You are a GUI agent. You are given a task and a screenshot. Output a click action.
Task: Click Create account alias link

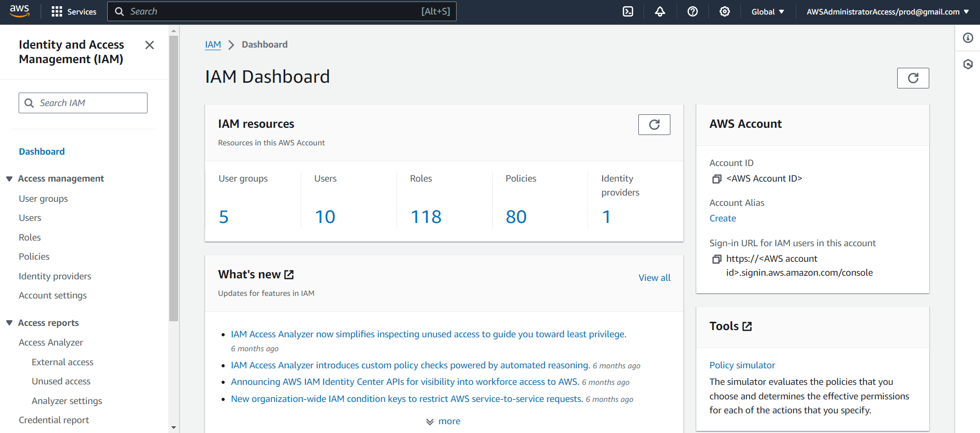pyautogui.click(x=722, y=218)
